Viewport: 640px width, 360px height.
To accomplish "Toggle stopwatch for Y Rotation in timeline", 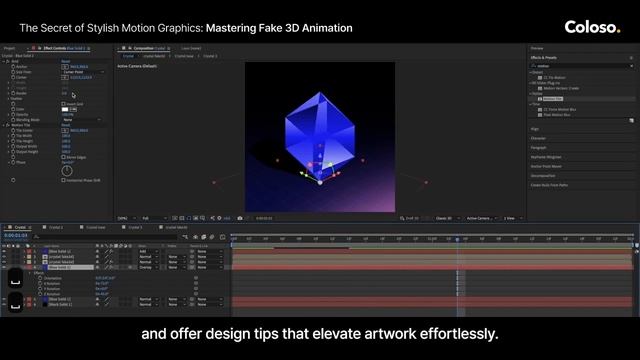I will tap(40, 289).
